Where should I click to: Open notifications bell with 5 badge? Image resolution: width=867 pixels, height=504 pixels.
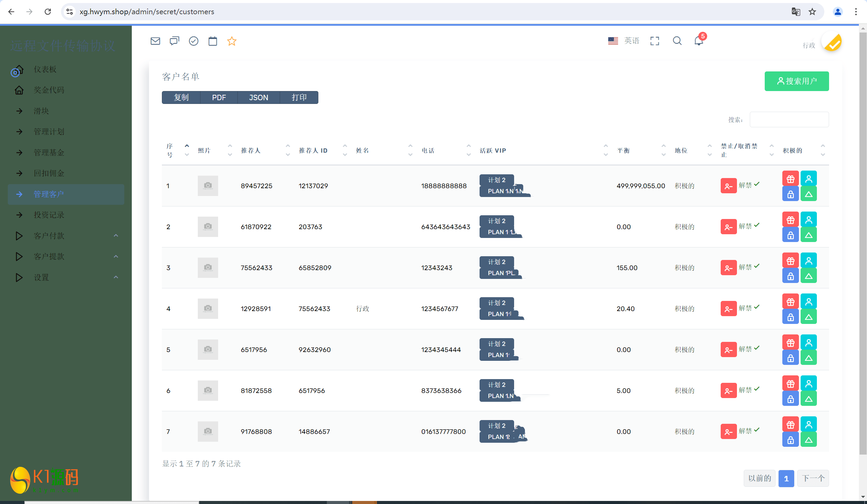(x=699, y=40)
